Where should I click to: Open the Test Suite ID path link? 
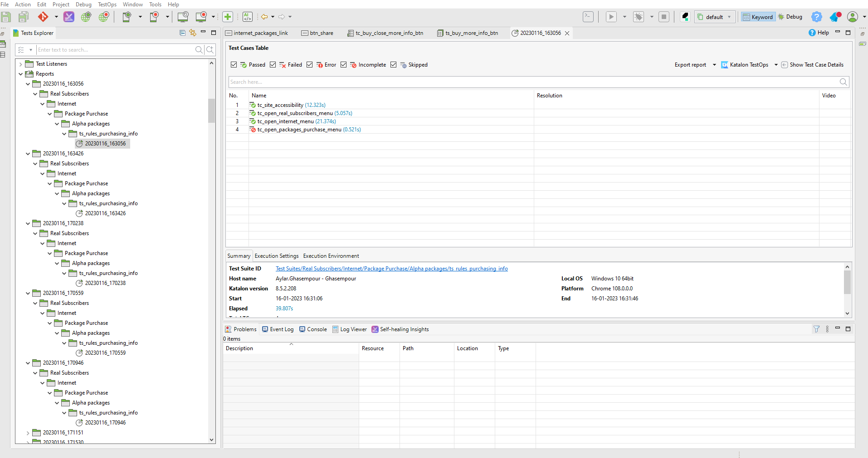pos(391,269)
